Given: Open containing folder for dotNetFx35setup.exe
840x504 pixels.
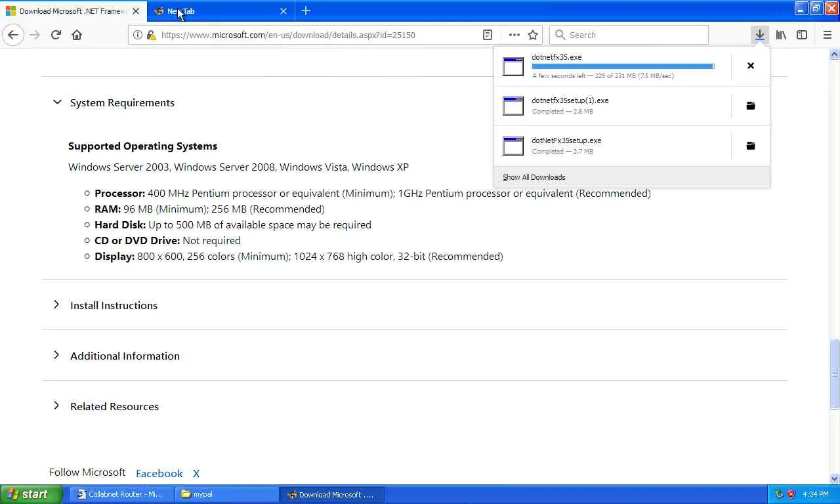Looking at the screenshot, I should [751, 146].
